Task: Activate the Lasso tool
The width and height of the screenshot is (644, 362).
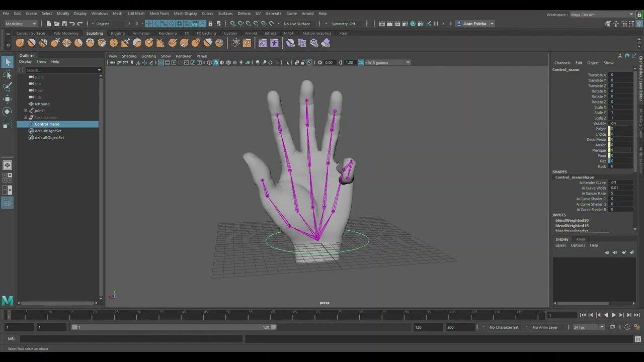Action: click(x=8, y=74)
